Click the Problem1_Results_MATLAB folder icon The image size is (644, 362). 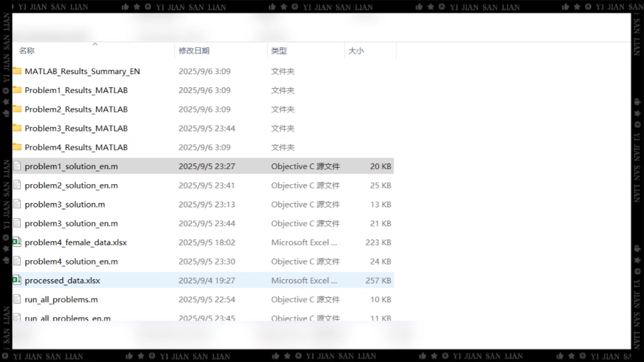[x=17, y=90]
